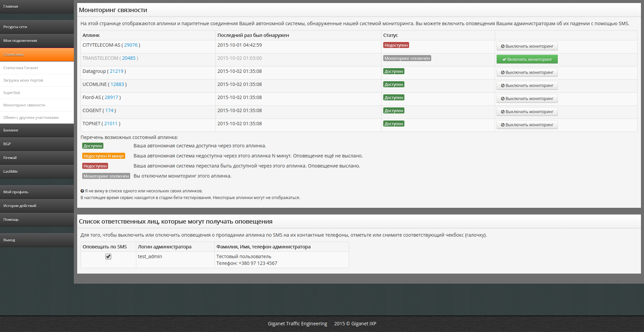Click timestamp 2015-10-02 01:03:00
644x332 pixels.
pos(240,58)
